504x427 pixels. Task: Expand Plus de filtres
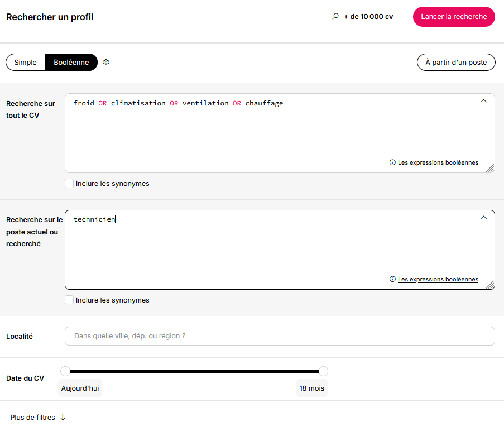(38, 418)
